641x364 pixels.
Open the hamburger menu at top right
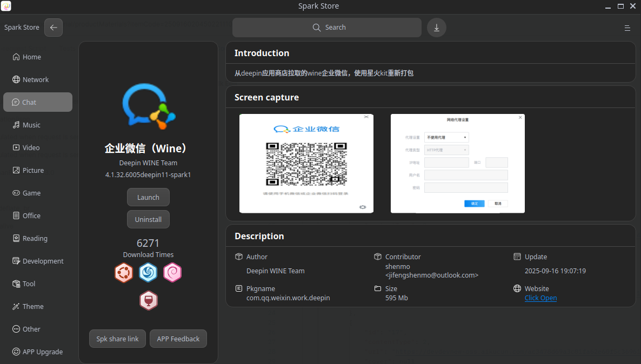tap(627, 28)
